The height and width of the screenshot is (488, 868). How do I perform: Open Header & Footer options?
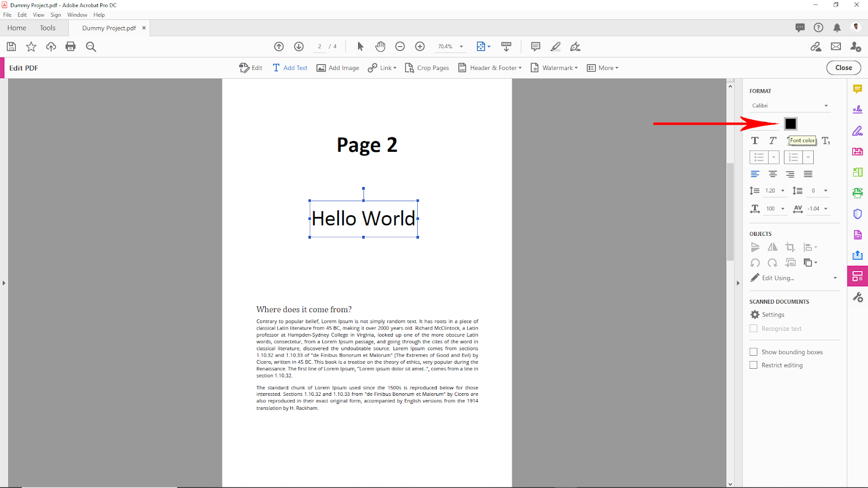tap(490, 68)
